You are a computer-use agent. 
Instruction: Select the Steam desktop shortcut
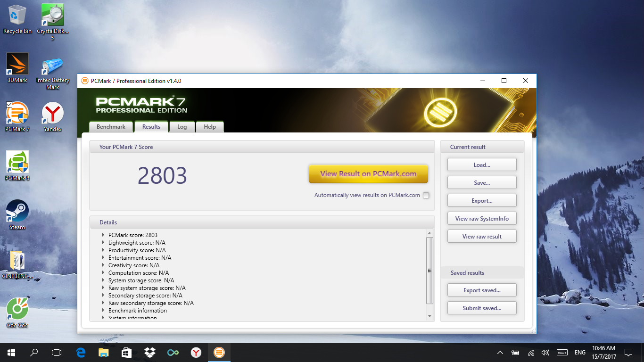pyautogui.click(x=17, y=215)
